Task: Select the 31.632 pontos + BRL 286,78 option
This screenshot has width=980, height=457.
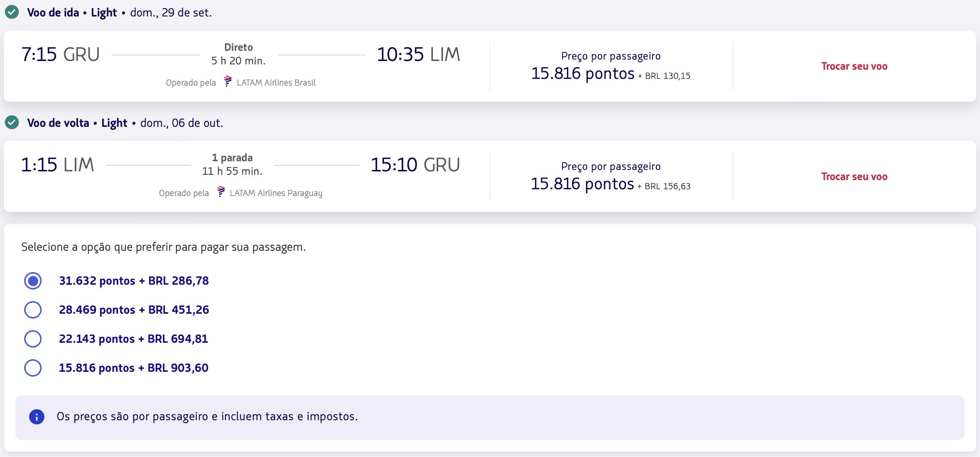Action: point(33,281)
